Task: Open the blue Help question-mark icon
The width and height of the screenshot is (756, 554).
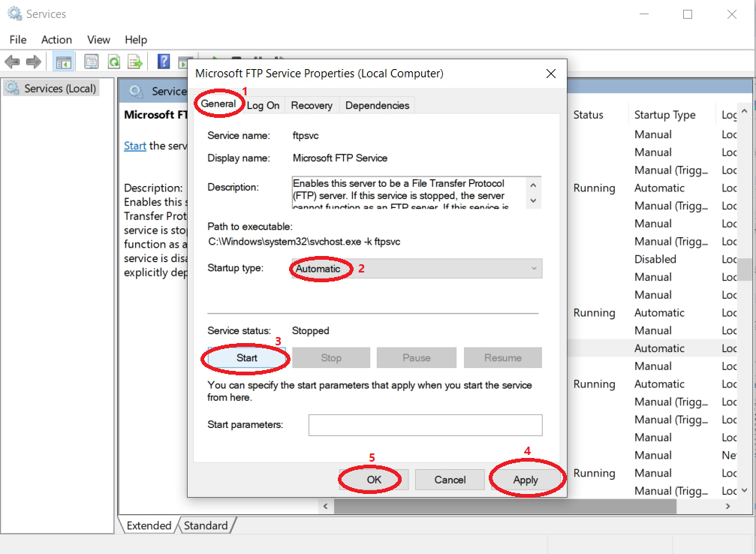Action: 164,62
